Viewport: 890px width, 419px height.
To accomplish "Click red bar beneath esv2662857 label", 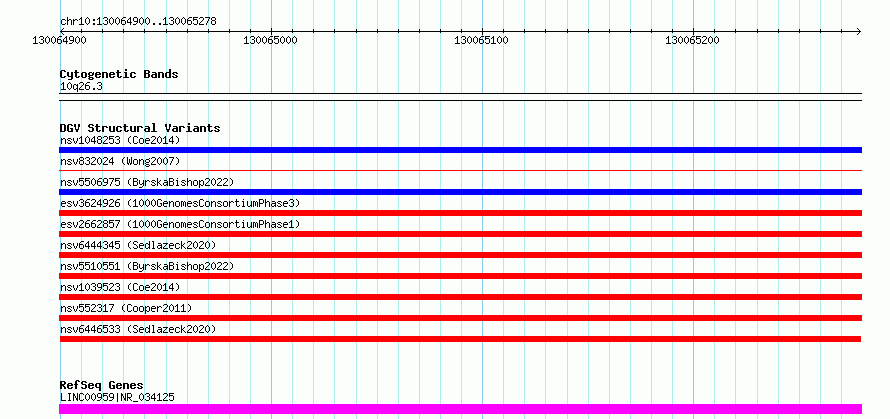I will [460, 234].
